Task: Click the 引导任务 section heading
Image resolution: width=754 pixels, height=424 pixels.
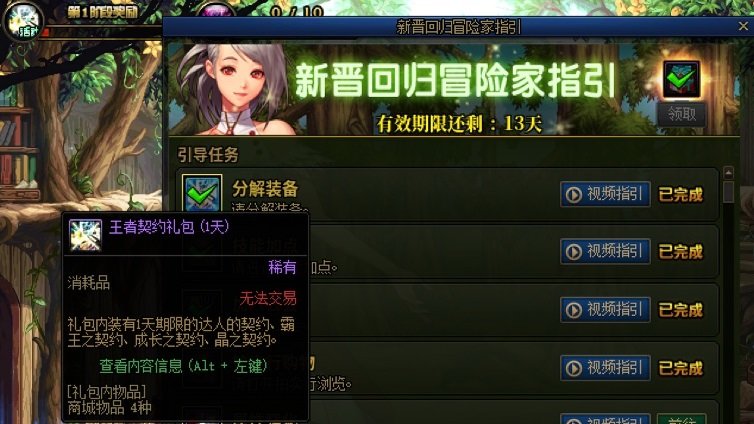Action: click(x=208, y=155)
